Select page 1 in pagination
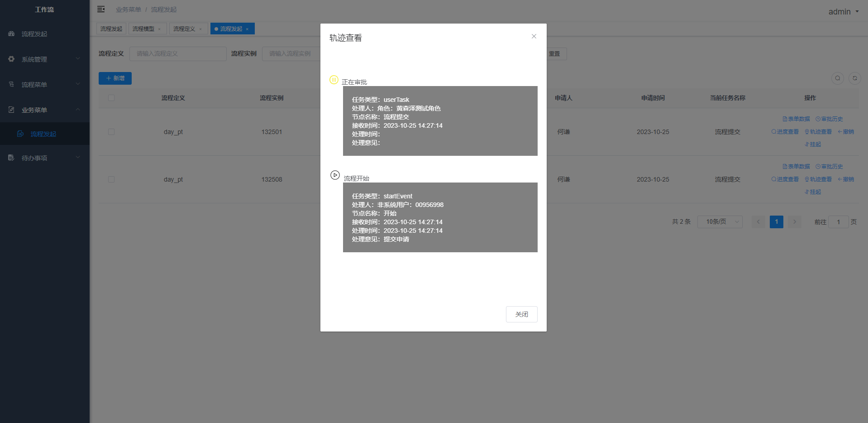This screenshot has height=423, width=868. pos(777,222)
